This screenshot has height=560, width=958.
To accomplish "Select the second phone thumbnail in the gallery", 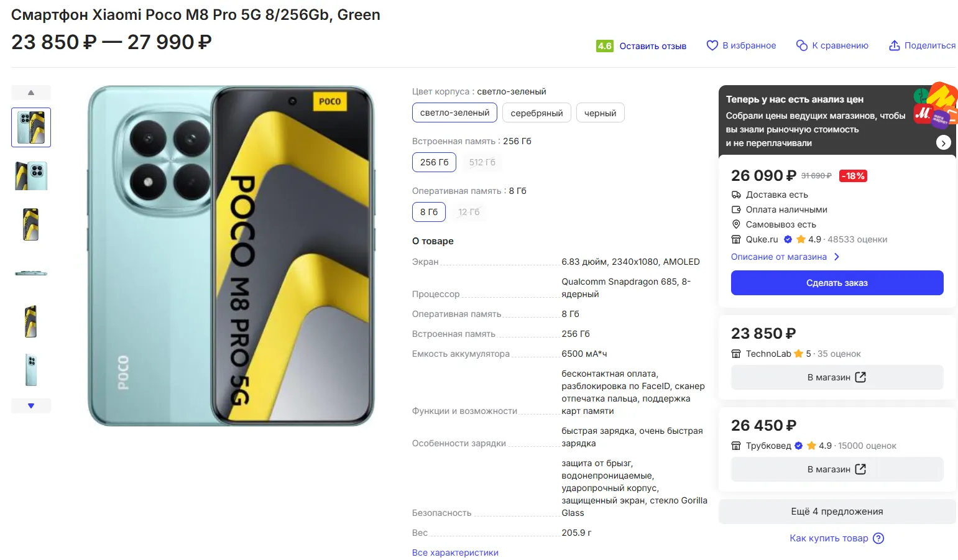I will tap(30, 176).
